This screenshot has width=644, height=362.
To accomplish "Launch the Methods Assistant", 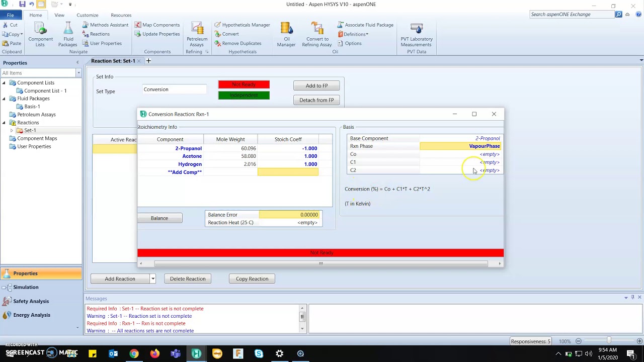I will coord(105,25).
